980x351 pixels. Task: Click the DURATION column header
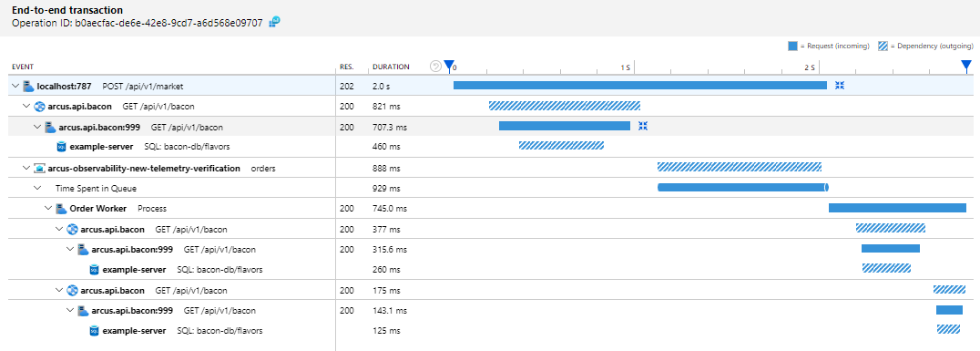pyautogui.click(x=392, y=67)
